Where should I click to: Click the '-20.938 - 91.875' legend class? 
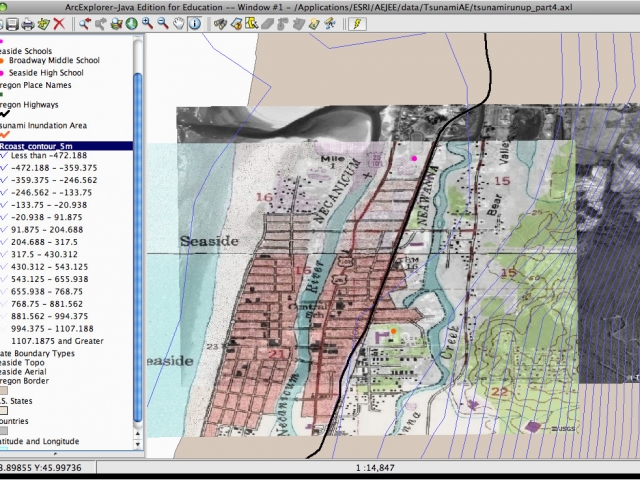(x=47, y=217)
